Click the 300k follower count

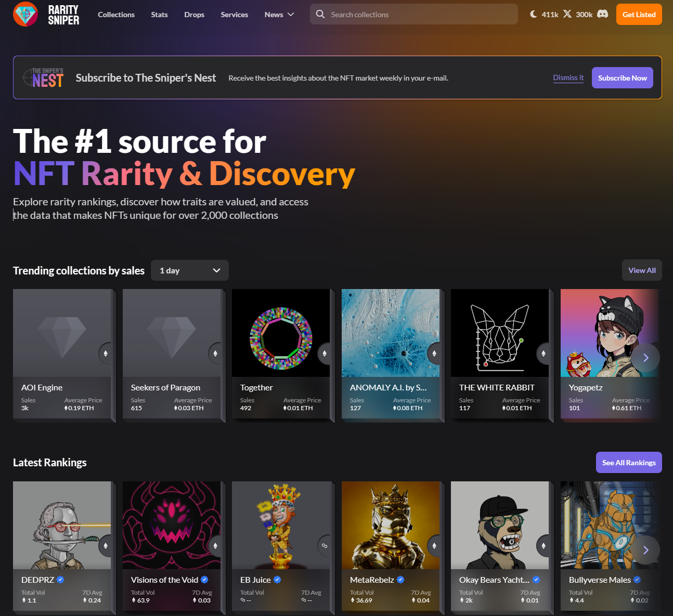tap(584, 15)
